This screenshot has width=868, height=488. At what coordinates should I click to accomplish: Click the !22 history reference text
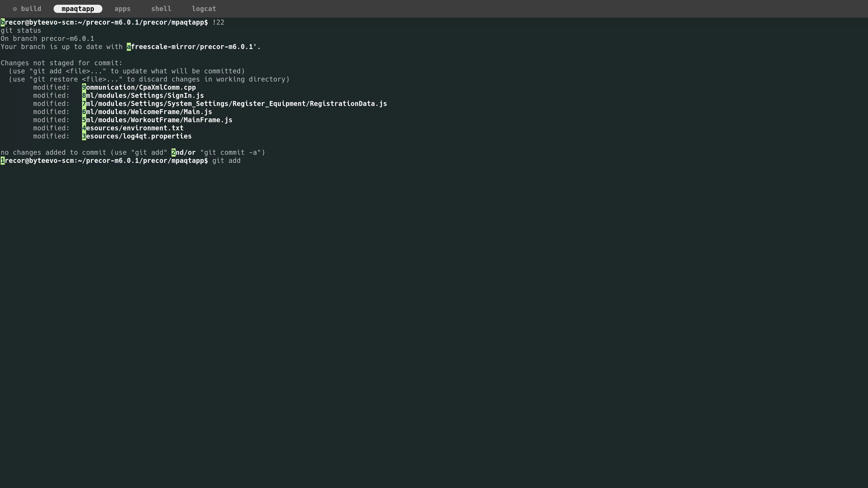[218, 22]
